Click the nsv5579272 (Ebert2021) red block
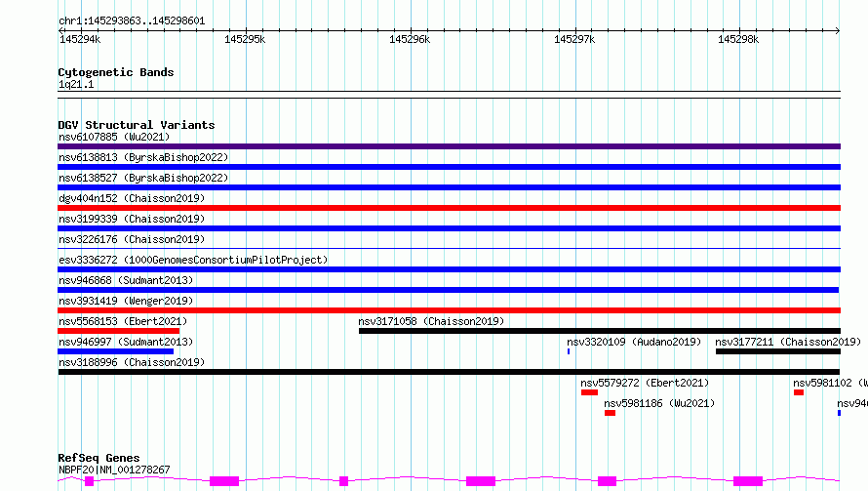Image resolution: width=868 pixels, height=491 pixels. 589,392
